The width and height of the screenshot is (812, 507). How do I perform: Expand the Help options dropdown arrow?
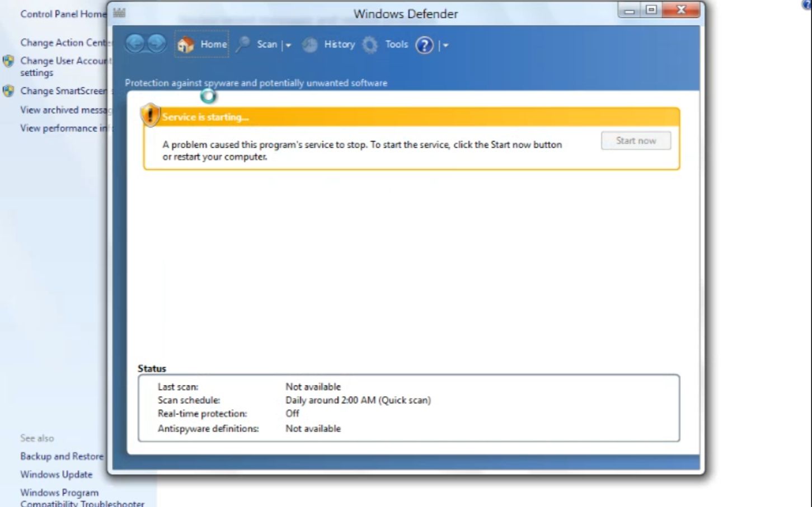[x=445, y=45]
